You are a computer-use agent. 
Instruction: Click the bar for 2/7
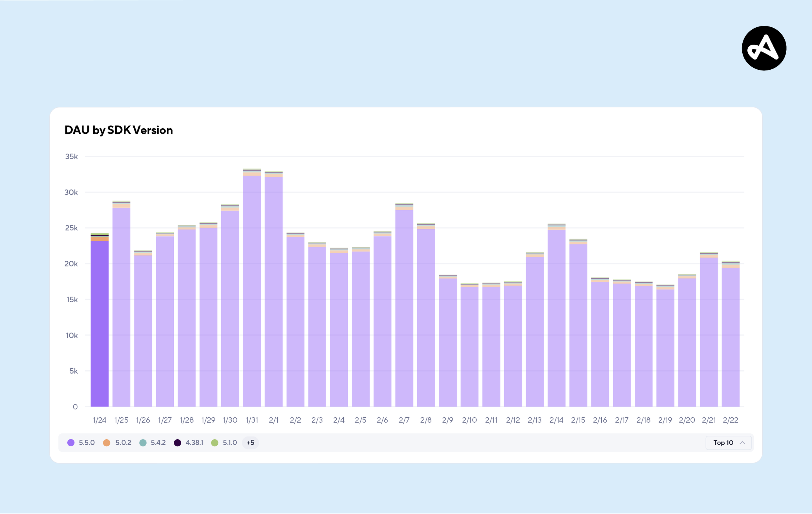click(404, 305)
